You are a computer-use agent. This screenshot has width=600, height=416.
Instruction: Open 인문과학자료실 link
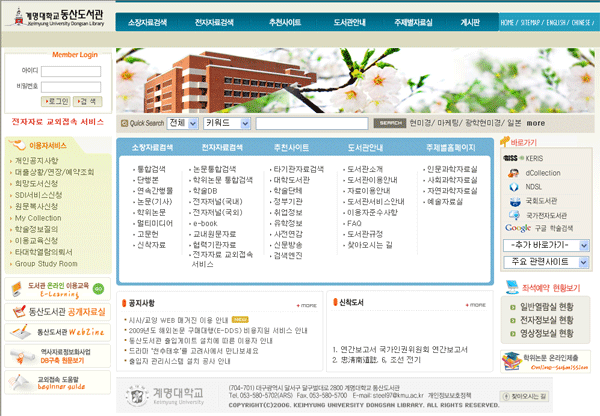pyautogui.click(x=452, y=169)
